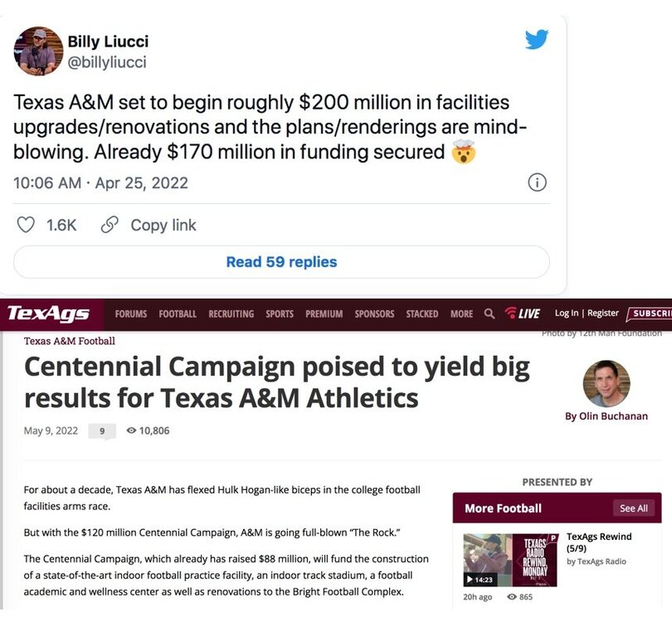This screenshot has height=622, width=672.
Task: Like the tweet with the heart icon
Action: (27, 225)
